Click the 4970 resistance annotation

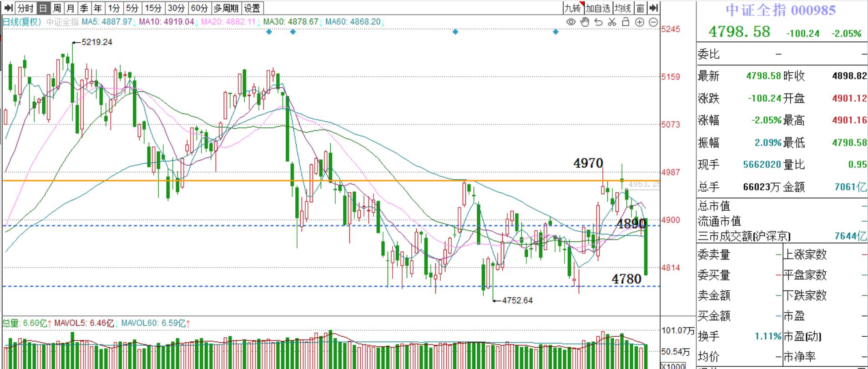(588, 163)
